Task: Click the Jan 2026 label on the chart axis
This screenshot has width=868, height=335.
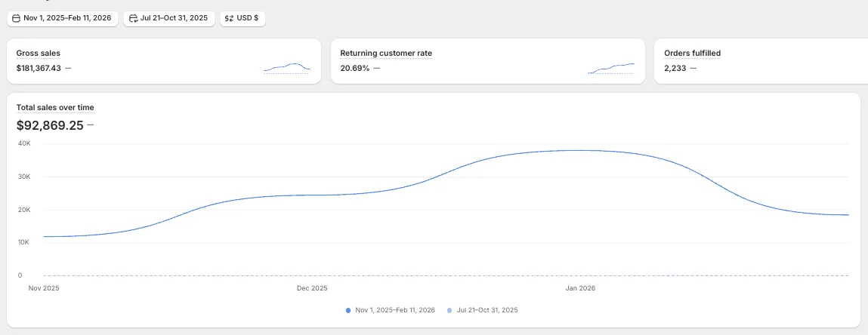Action: 580,288
